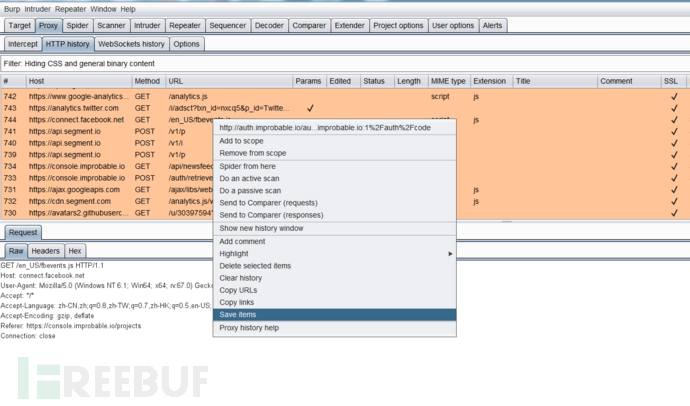Viewport: 690px width, 406px height.
Task: Open the Intruder menu in menu bar
Action: pos(37,9)
